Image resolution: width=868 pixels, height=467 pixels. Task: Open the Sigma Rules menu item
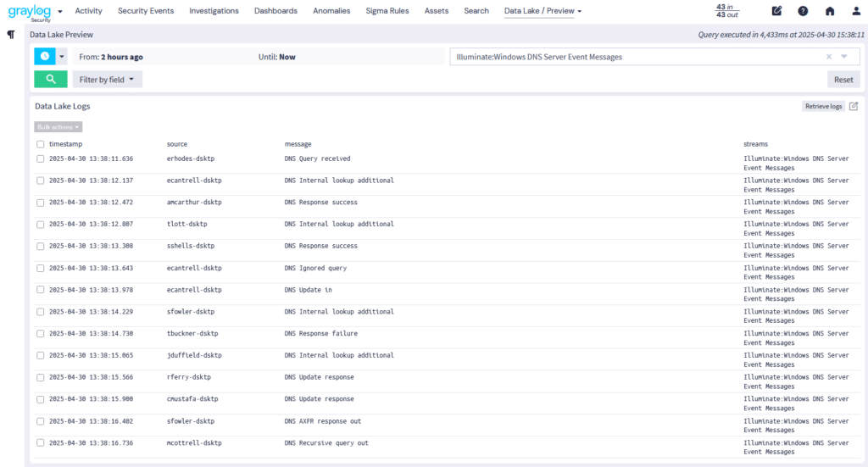pyautogui.click(x=388, y=11)
